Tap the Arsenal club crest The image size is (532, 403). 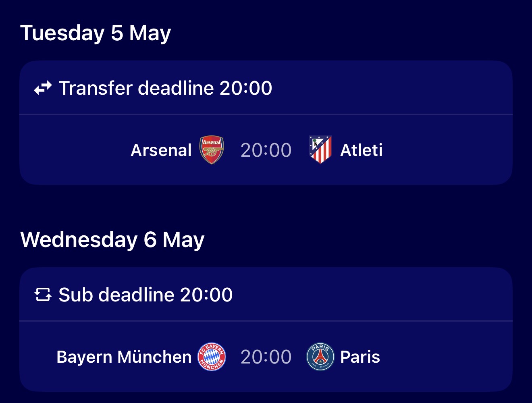(212, 150)
